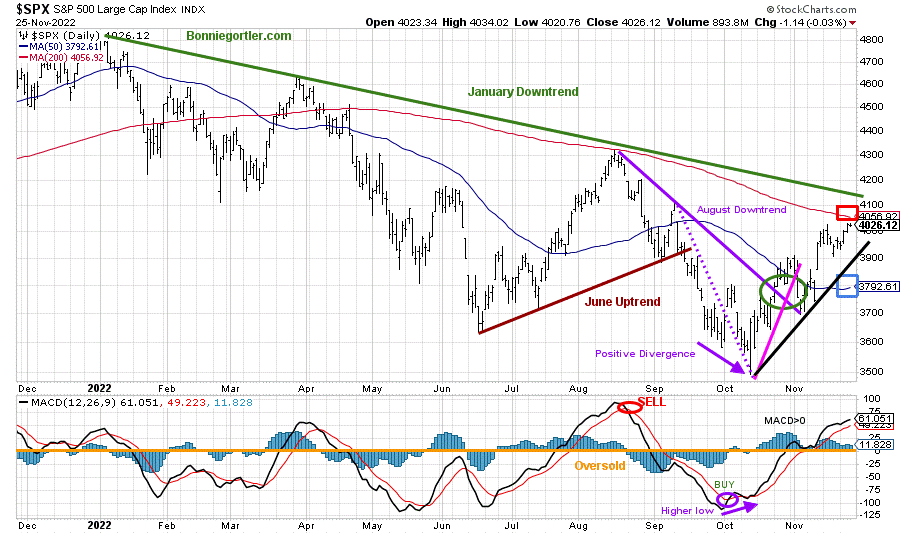Click the chart-type icon beside the $SPX (Daily) legend

click(x=24, y=36)
